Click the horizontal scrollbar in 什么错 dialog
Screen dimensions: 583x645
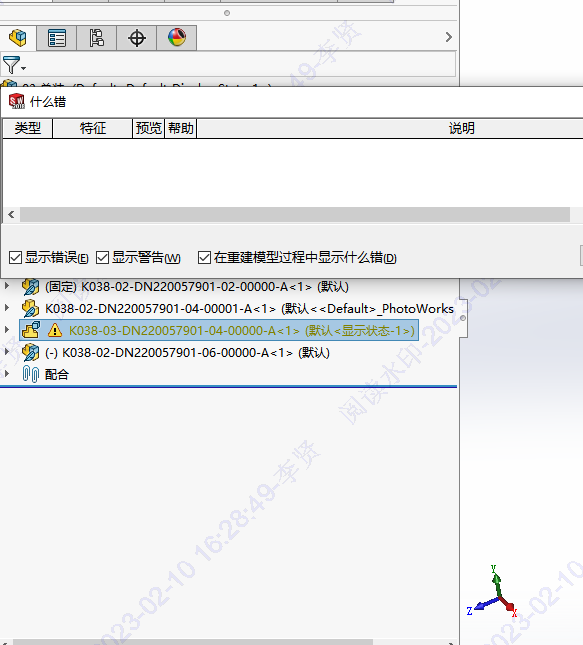point(295,214)
